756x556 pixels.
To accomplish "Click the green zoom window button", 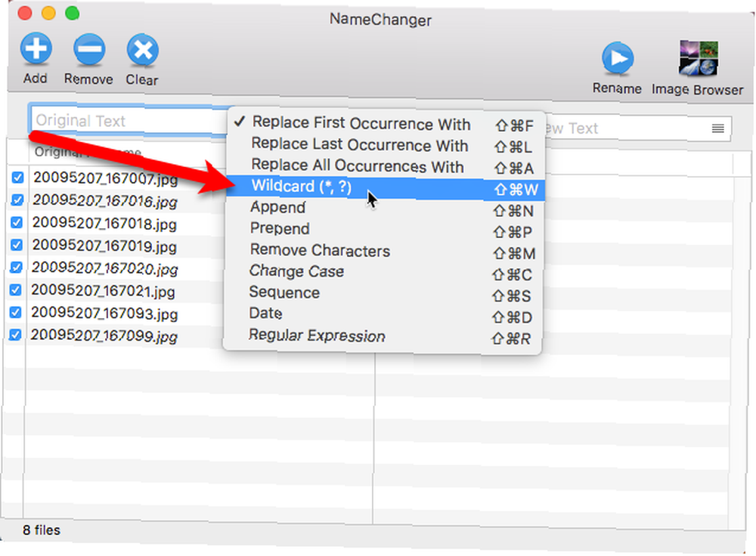I will tap(73, 13).
